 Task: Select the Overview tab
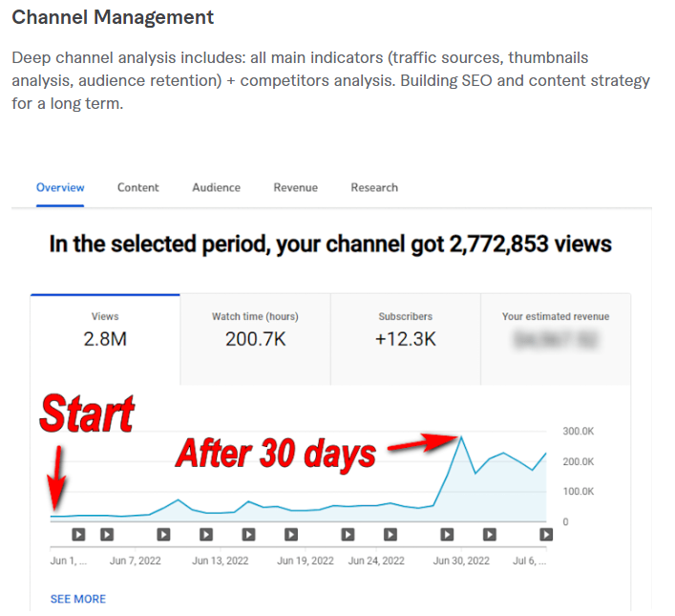[x=60, y=188]
